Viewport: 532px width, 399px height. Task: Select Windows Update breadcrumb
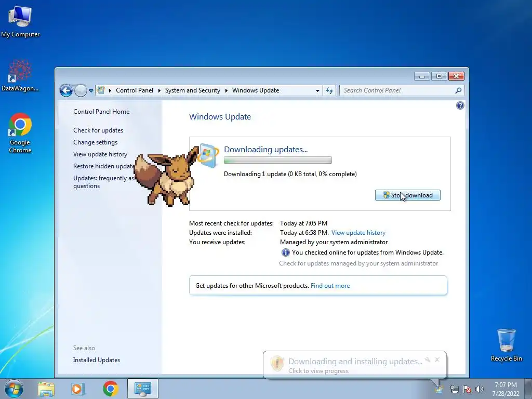coord(256,90)
